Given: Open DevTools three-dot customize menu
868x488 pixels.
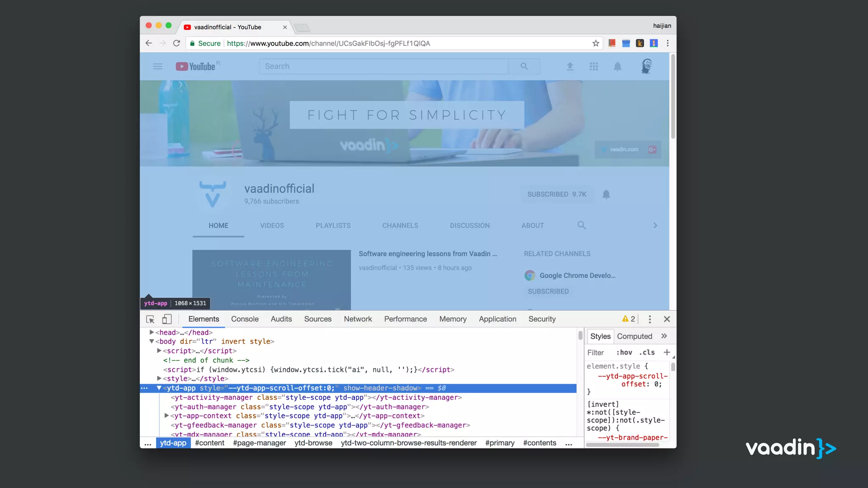Looking at the screenshot, I should [x=650, y=319].
